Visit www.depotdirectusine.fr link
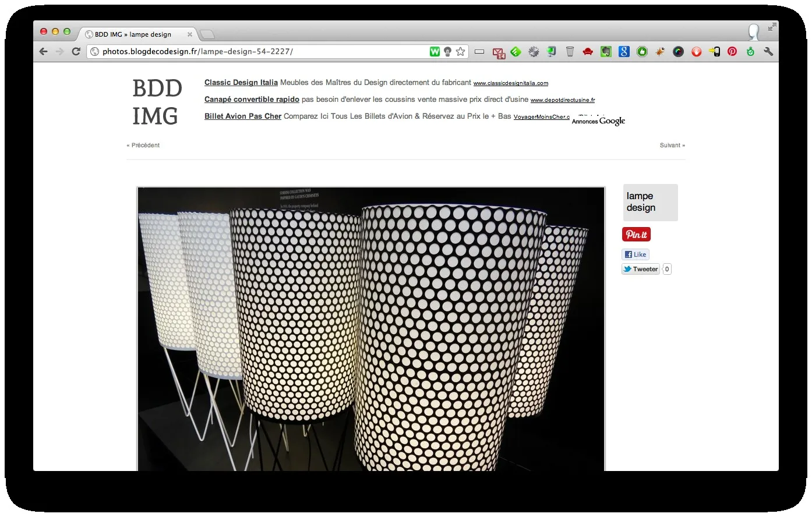The image size is (812, 517). [x=563, y=100]
